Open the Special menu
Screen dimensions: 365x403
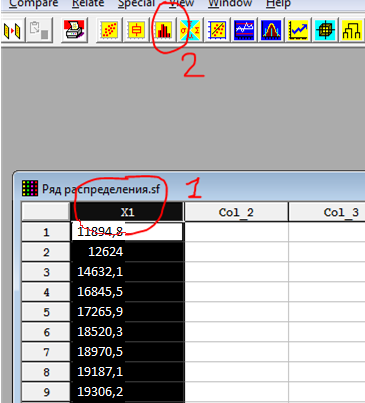[136, 4]
